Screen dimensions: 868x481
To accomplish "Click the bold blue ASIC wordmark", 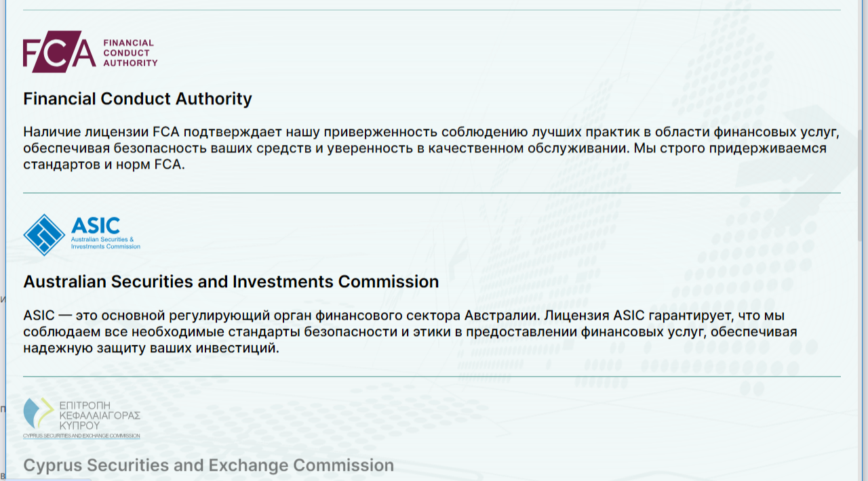I will tap(96, 226).
